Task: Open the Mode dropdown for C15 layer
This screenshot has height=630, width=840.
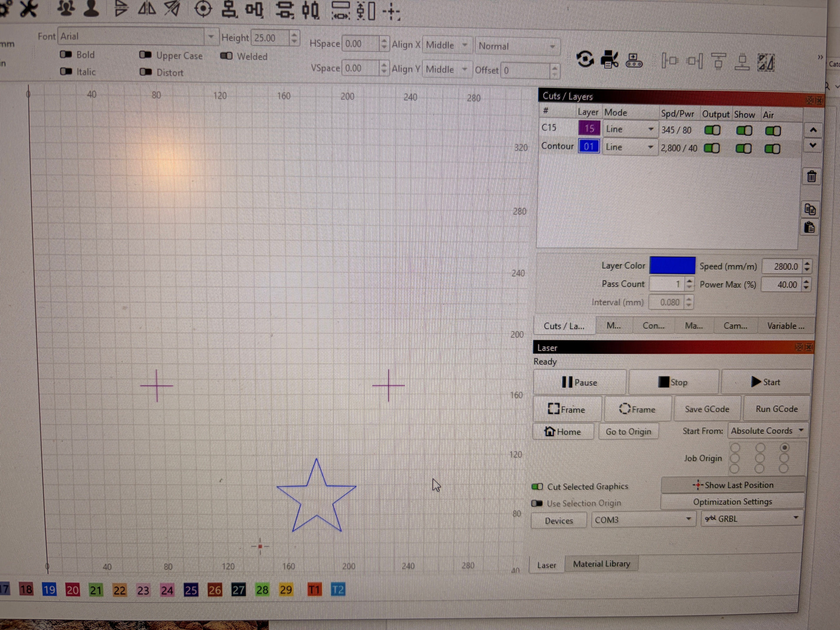Action: pyautogui.click(x=630, y=129)
